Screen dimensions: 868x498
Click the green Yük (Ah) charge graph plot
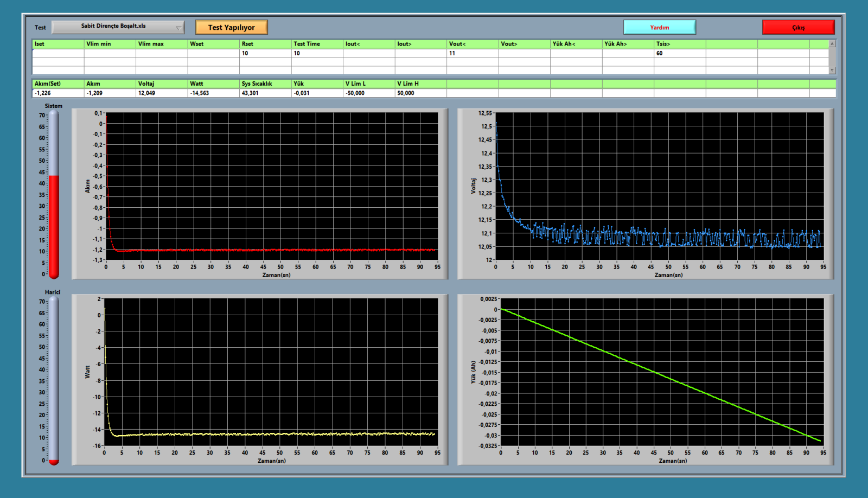[662, 372]
